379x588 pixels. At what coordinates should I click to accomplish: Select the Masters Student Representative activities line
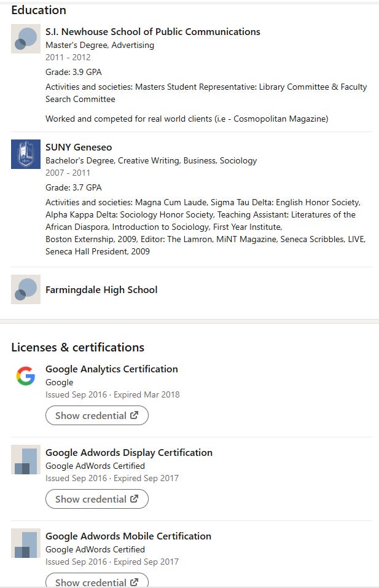(206, 93)
